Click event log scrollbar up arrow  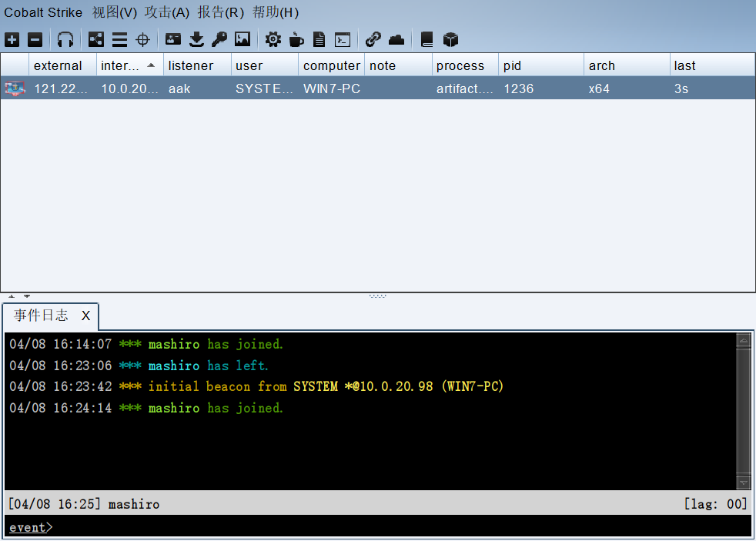744,341
